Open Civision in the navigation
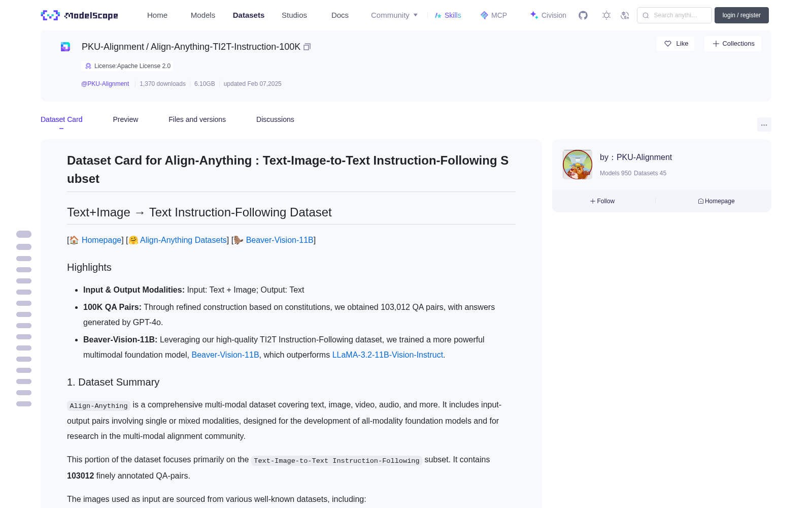 tap(548, 15)
